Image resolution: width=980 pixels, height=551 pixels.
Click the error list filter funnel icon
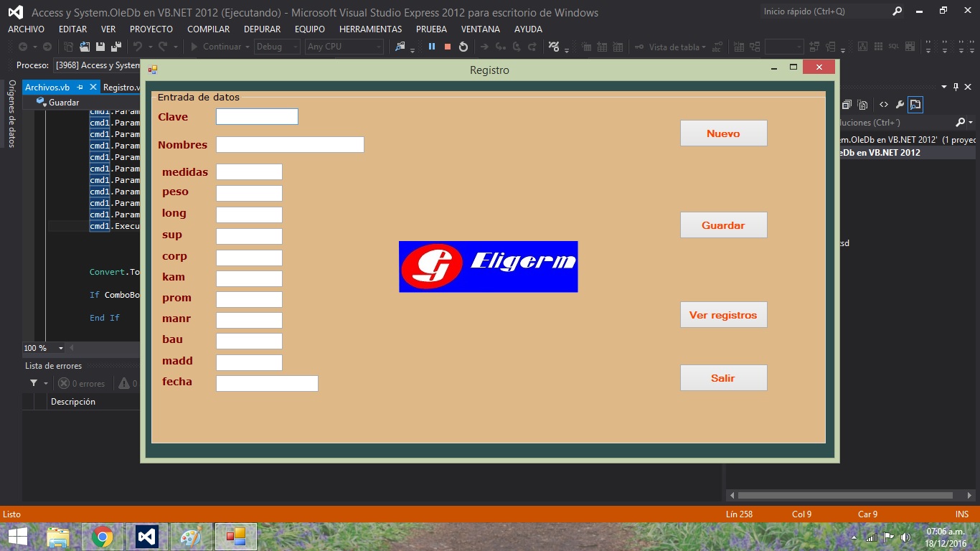click(34, 384)
